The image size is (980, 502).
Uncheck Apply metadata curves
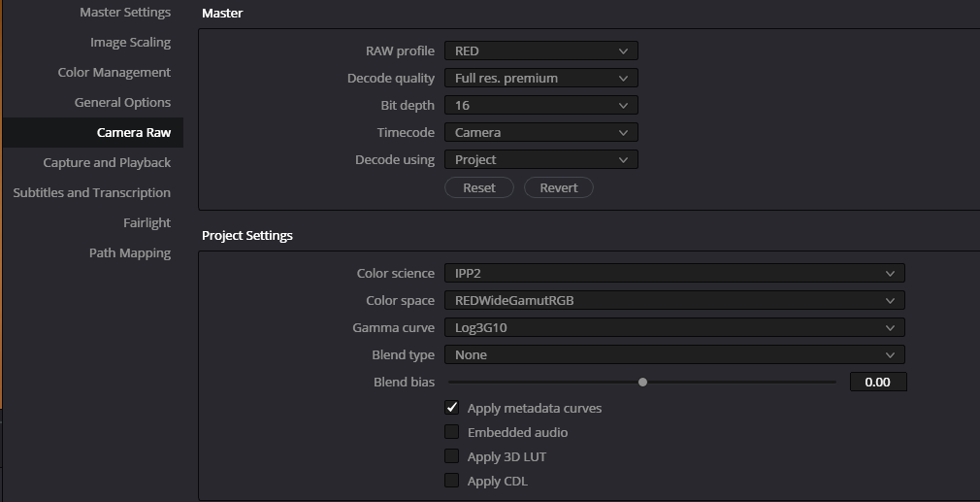(x=452, y=408)
